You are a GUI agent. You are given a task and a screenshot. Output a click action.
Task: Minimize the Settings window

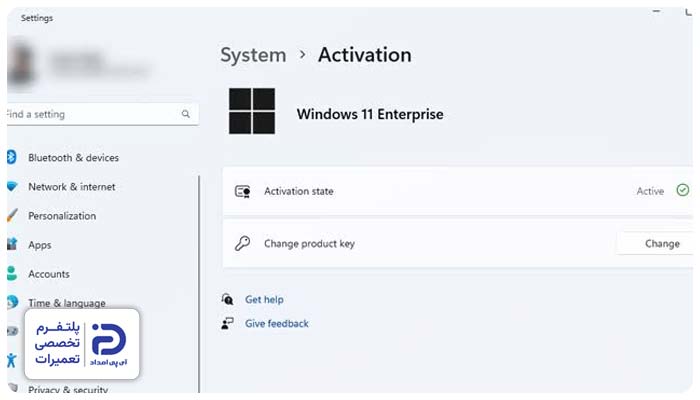656,11
